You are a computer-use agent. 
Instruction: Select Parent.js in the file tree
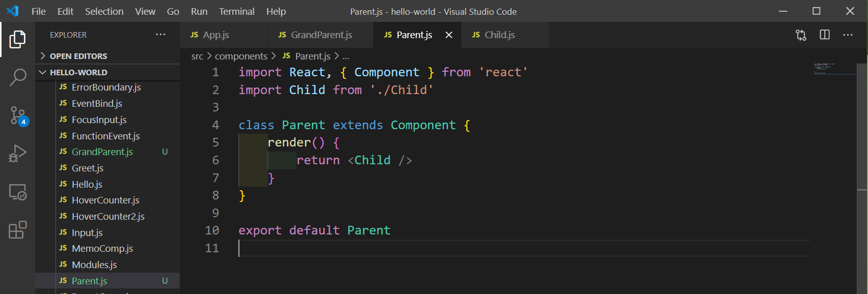(107, 281)
